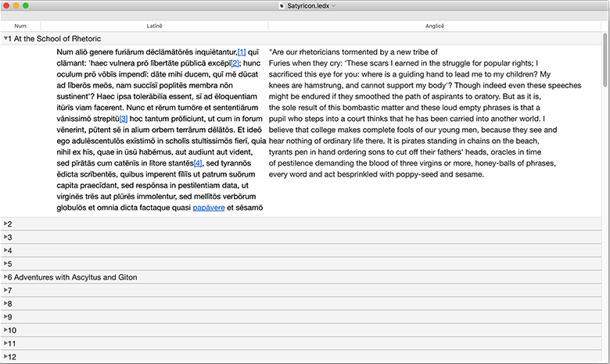Open footnote link [4] after stantēs

pos(198,163)
